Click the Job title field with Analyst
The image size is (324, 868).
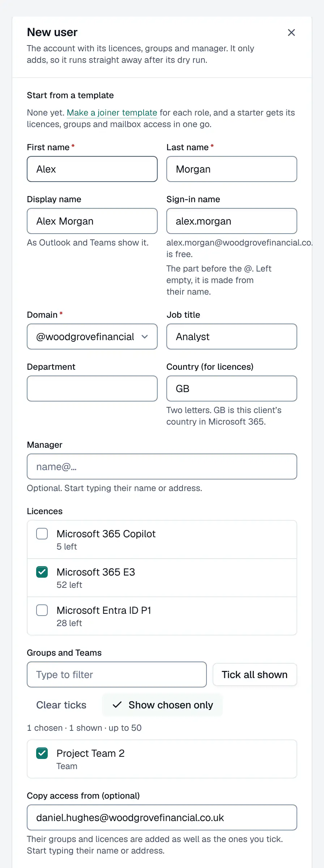[232, 337]
